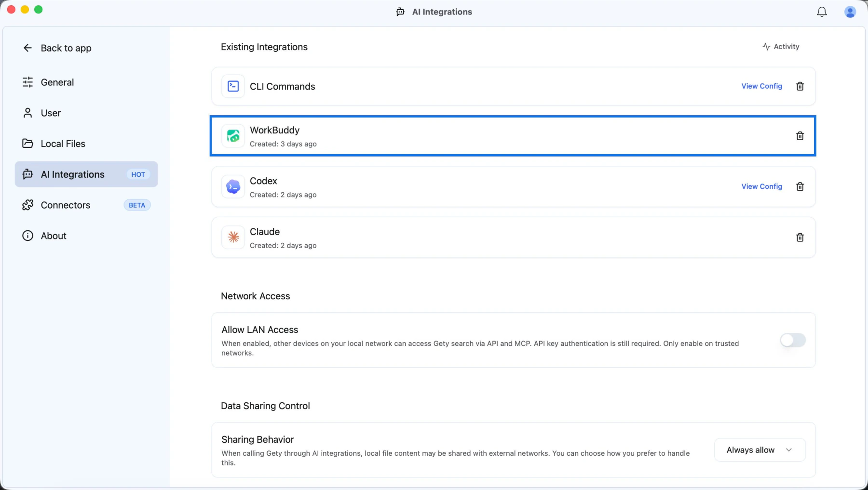
Task: Open the User settings section
Action: (x=86, y=113)
